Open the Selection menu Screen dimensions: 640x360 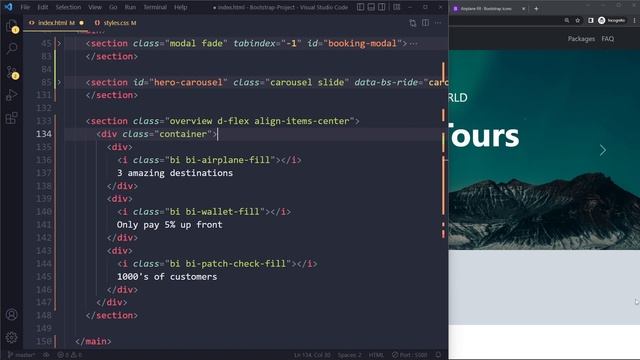68,7
